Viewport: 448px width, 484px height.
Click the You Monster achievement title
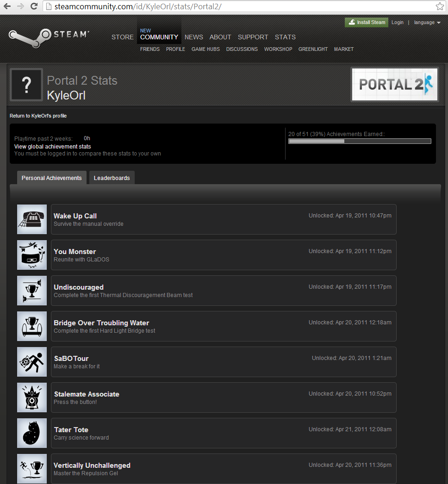point(75,252)
